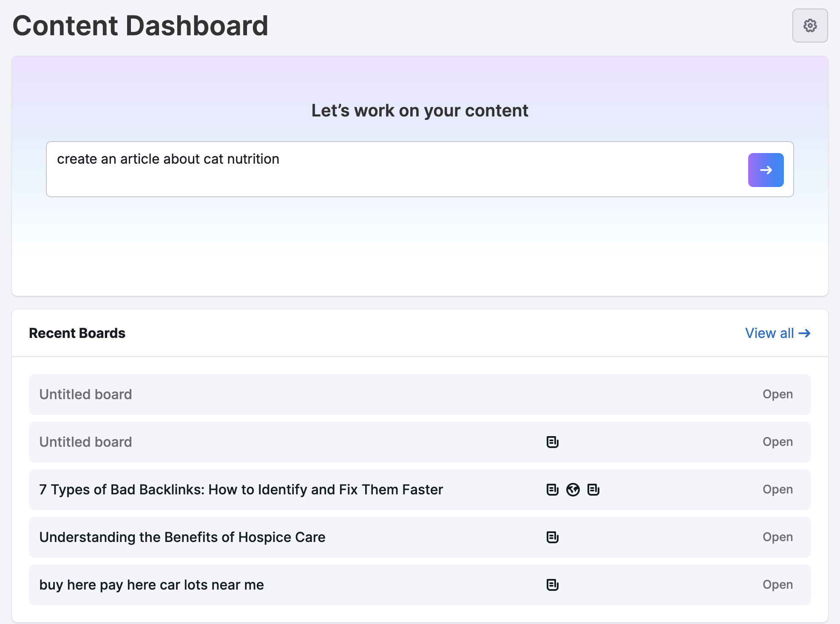
Task: Click the article icon on Hospice Care row
Action: click(x=552, y=537)
